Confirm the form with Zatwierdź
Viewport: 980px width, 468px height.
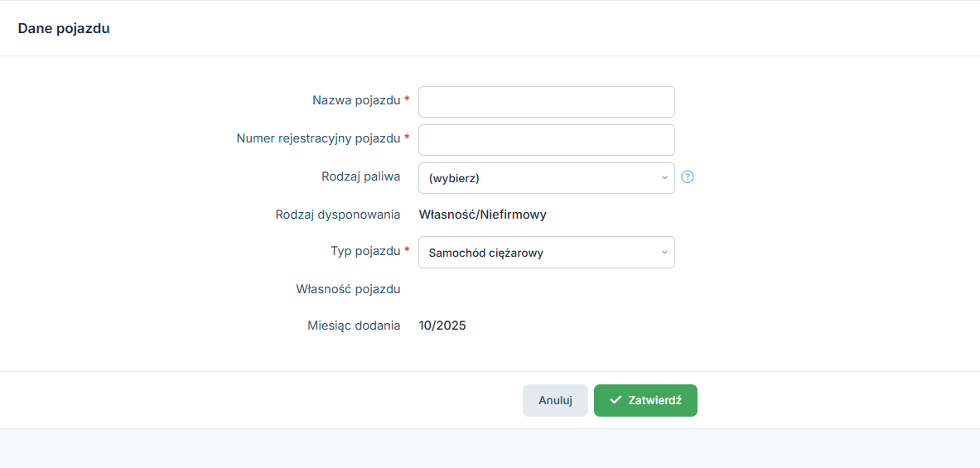click(x=645, y=400)
